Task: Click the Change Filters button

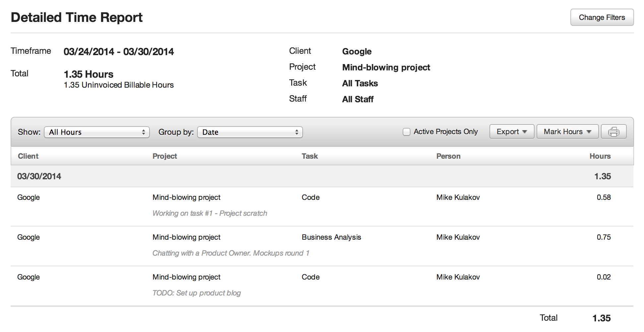Action: (x=602, y=17)
